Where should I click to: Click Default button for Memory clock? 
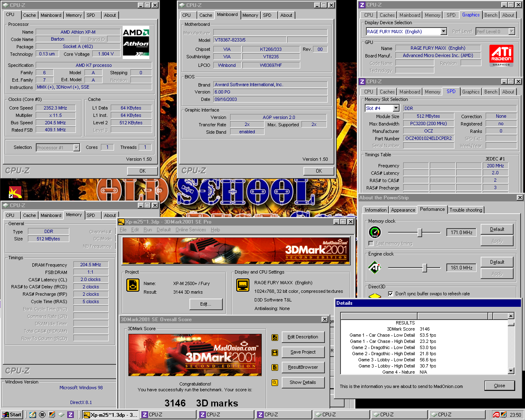click(497, 230)
